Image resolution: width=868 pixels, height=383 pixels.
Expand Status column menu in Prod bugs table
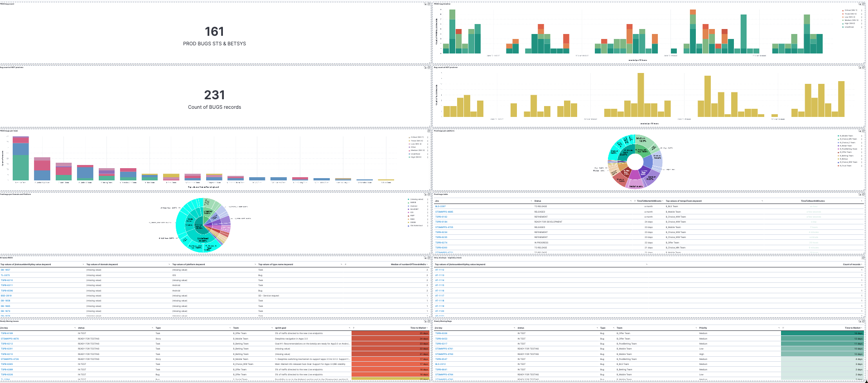click(631, 201)
